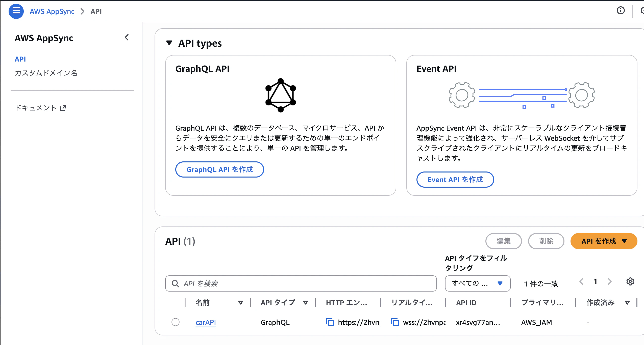This screenshot has height=345, width=644.
Task: Click the 削除 button
Action: (x=546, y=241)
